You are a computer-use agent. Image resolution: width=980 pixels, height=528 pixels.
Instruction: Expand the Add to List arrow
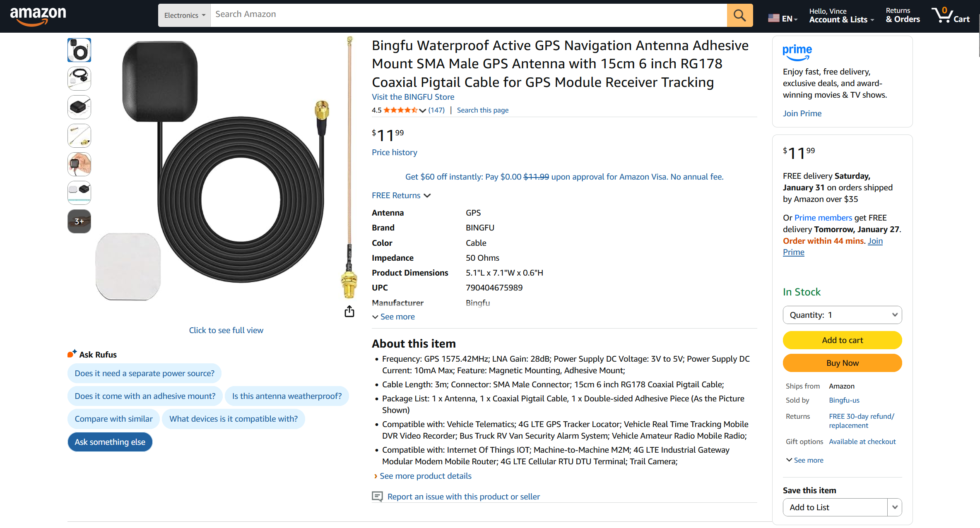click(894, 507)
